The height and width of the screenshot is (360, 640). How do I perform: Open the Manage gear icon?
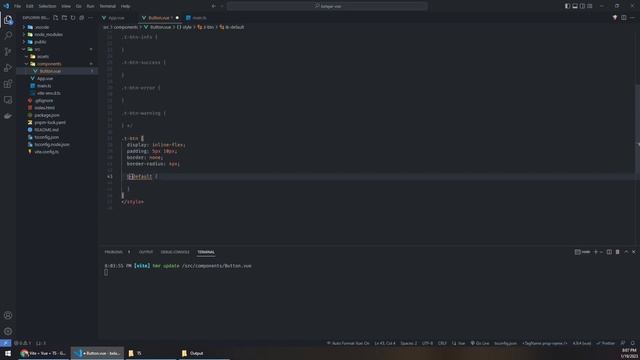8,331
